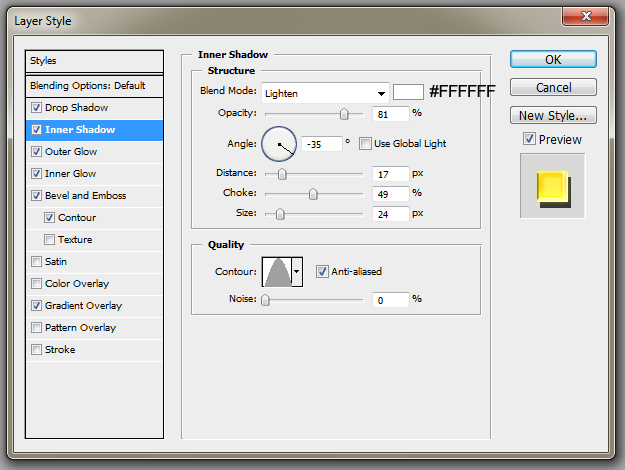
Task: Select the Drop Shadow label
Action: pos(77,108)
